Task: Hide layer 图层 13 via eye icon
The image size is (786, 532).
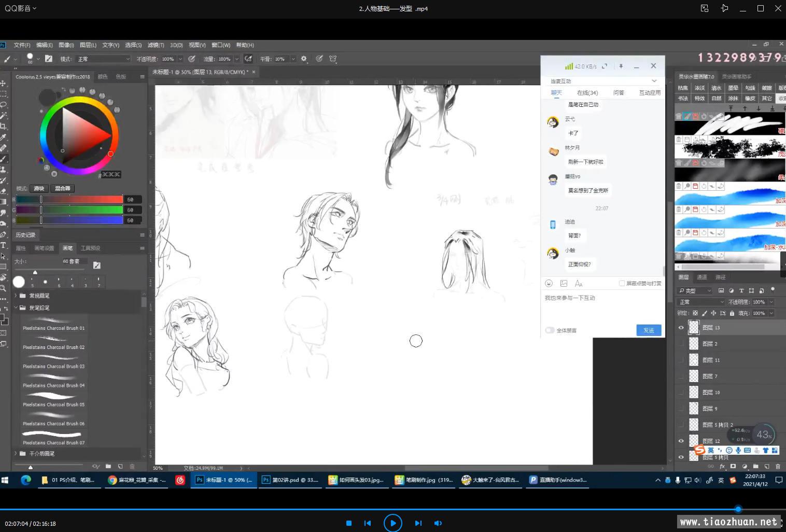Action: 681,328
